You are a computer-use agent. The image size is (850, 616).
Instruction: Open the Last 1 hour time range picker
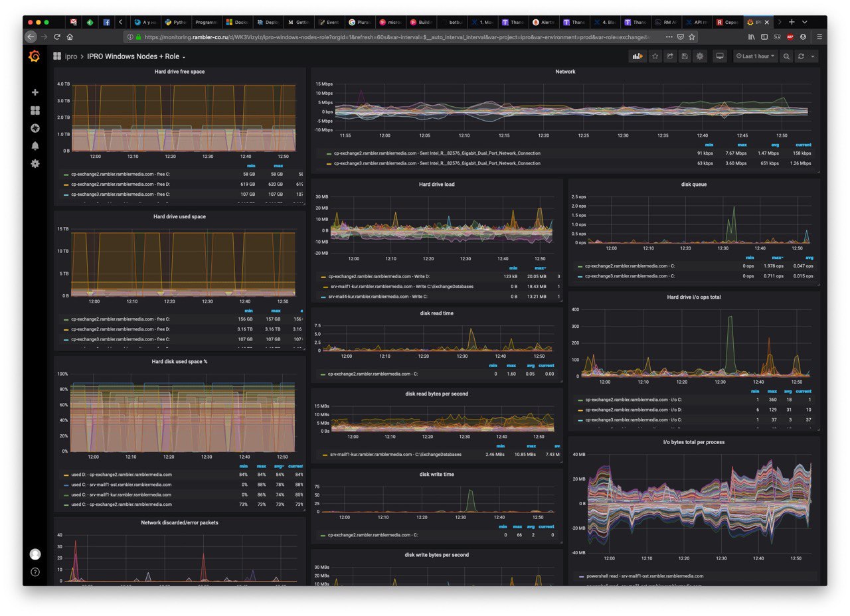[755, 56]
